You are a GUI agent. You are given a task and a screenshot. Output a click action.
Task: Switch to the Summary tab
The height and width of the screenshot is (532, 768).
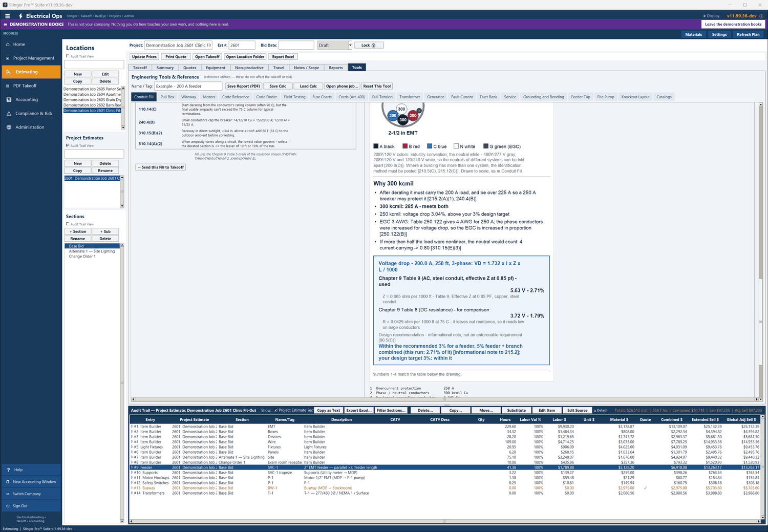(165, 68)
